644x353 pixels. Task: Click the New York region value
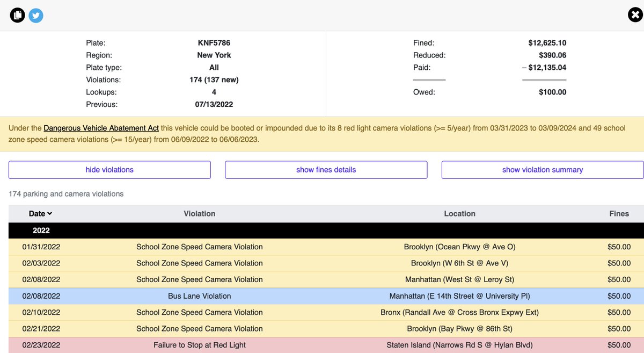coord(214,55)
